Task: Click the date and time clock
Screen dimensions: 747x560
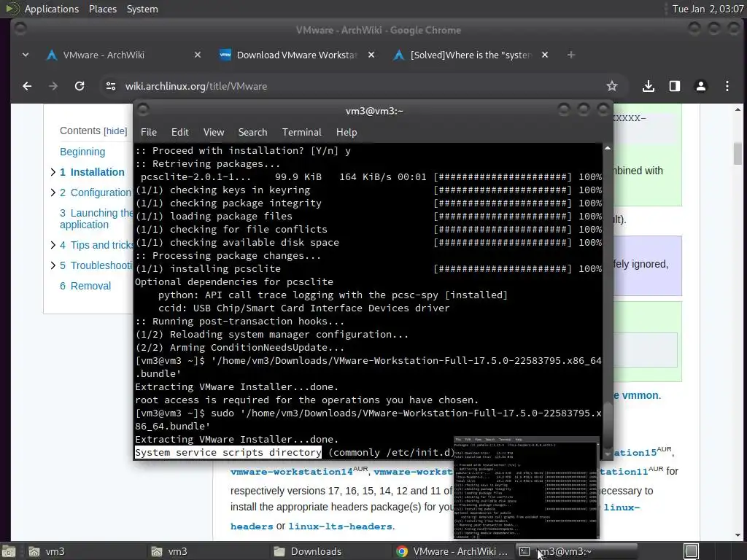Action: tap(708, 9)
